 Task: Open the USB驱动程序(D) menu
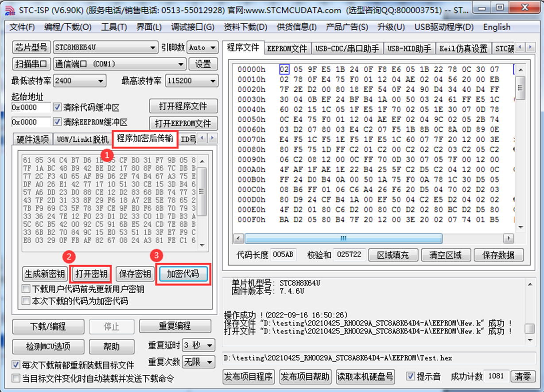444,27
